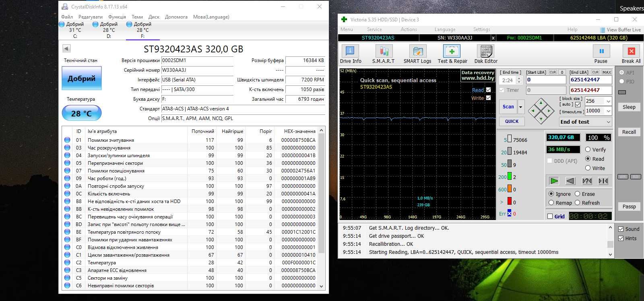Select the Write test mode radio button
Image resolution: width=644 pixels, height=301 pixels.
click(588, 168)
